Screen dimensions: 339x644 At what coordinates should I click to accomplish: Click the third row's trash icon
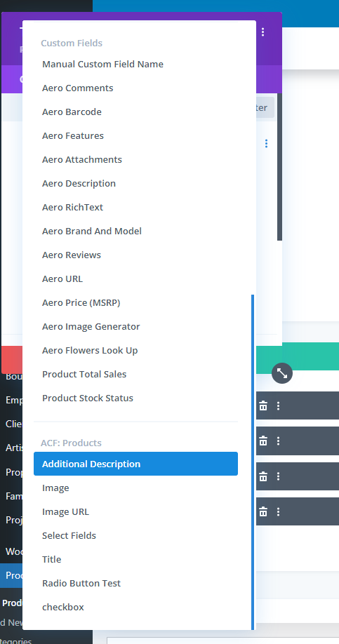[263, 476]
